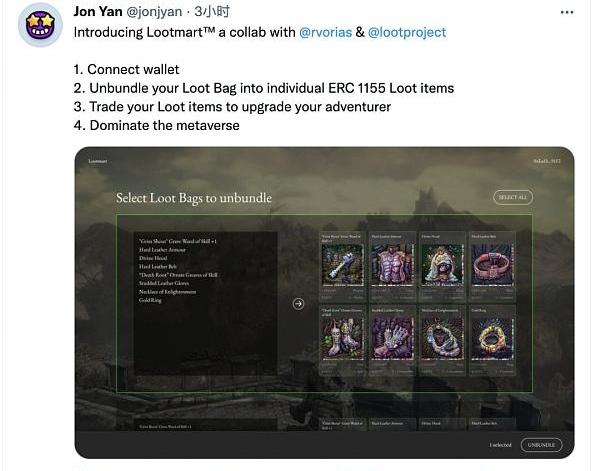Select the Studded Leather Gloves card
The image size is (600, 471).
click(x=393, y=340)
